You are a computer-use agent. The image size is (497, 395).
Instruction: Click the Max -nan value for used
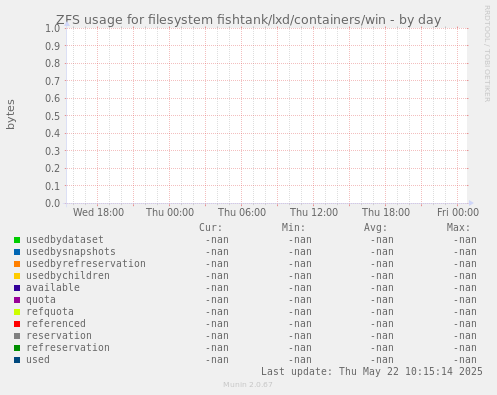click(465, 360)
